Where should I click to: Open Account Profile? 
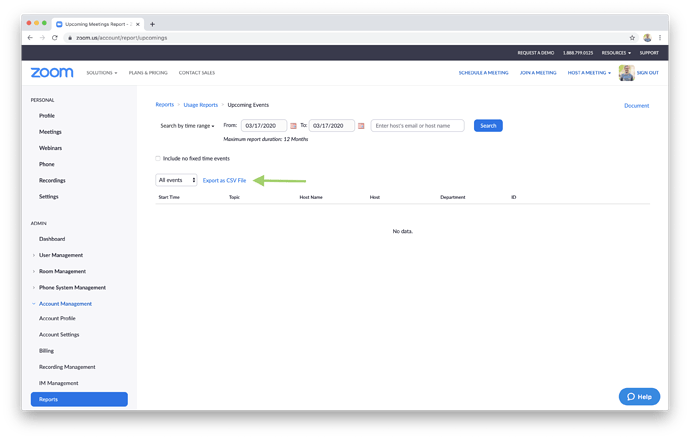[x=57, y=318]
